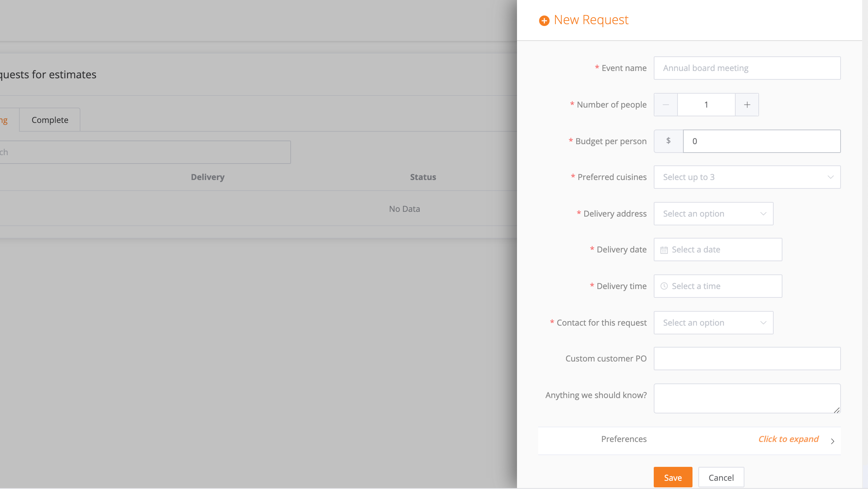Viewport: 868px width, 491px height.
Task: Click the orange plus icon beside New Request
Action: pyautogui.click(x=544, y=20)
